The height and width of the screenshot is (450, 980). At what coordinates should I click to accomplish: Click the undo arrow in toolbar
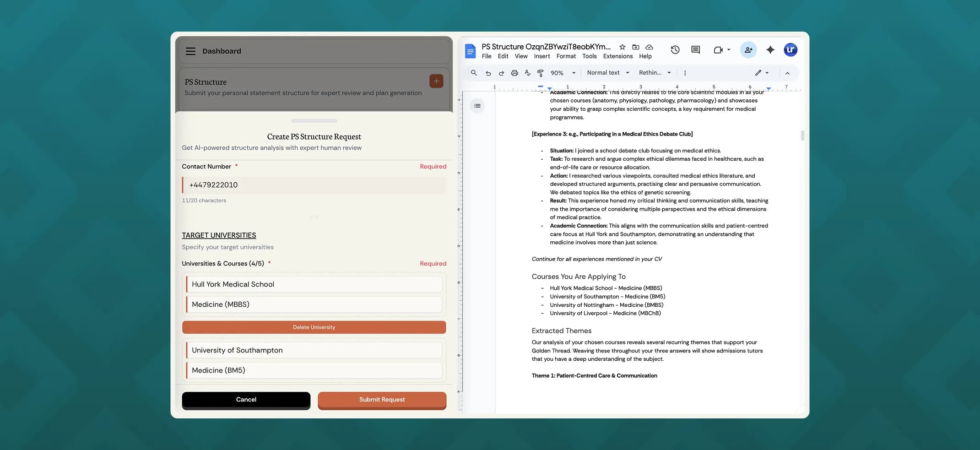[x=488, y=73]
